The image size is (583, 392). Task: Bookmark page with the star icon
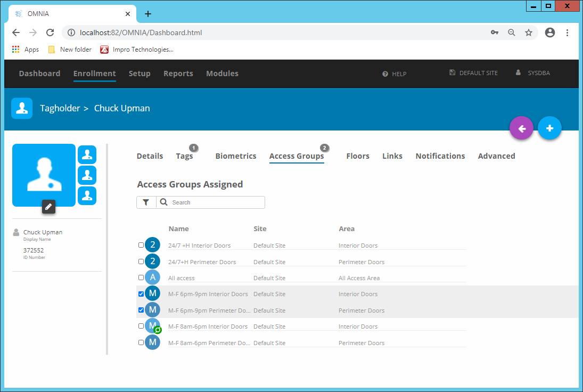pyautogui.click(x=528, y=32)
